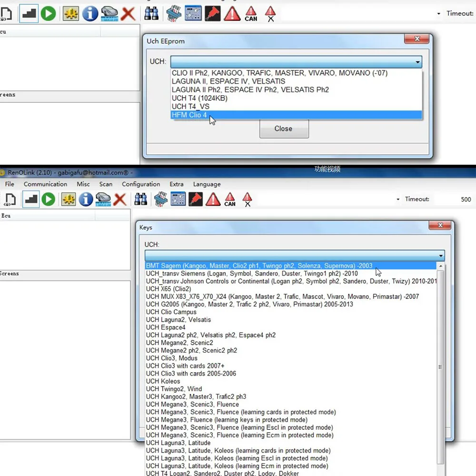
Task: Click the crossed-out warning triangle above the Keys dialog
Action: click(247, 199)
